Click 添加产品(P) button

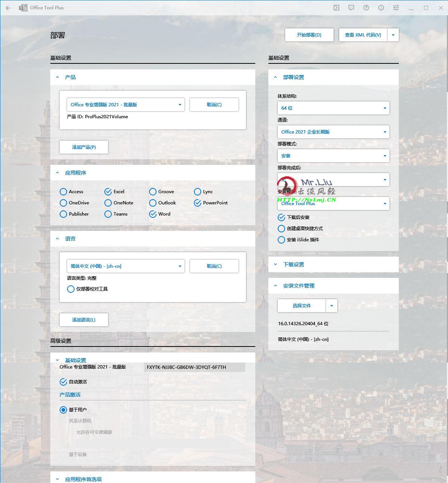coord(84,147)
